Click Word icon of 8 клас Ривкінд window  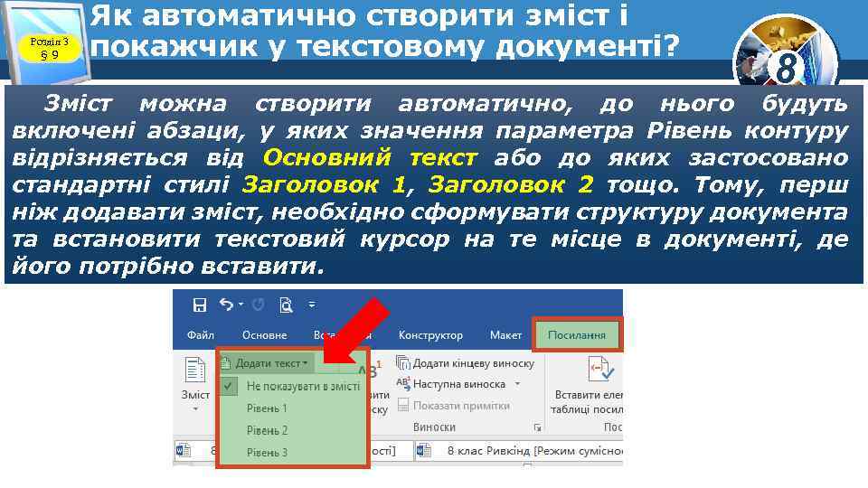pyautogui.click(x=423, y=450)
